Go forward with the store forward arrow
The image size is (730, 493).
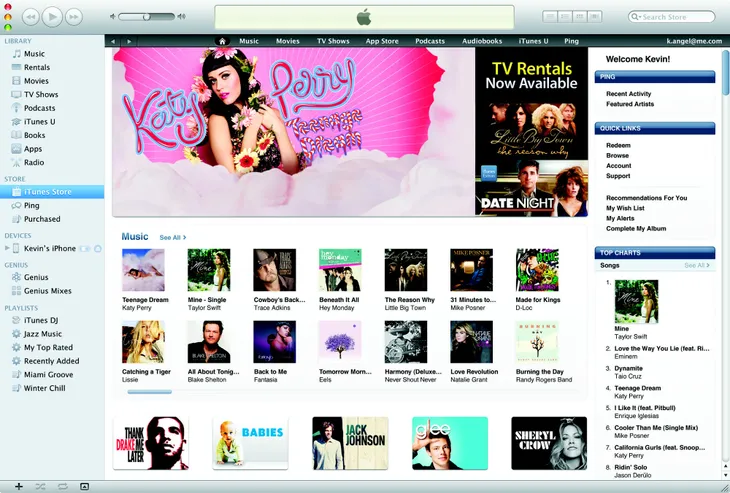pos(129,41)
